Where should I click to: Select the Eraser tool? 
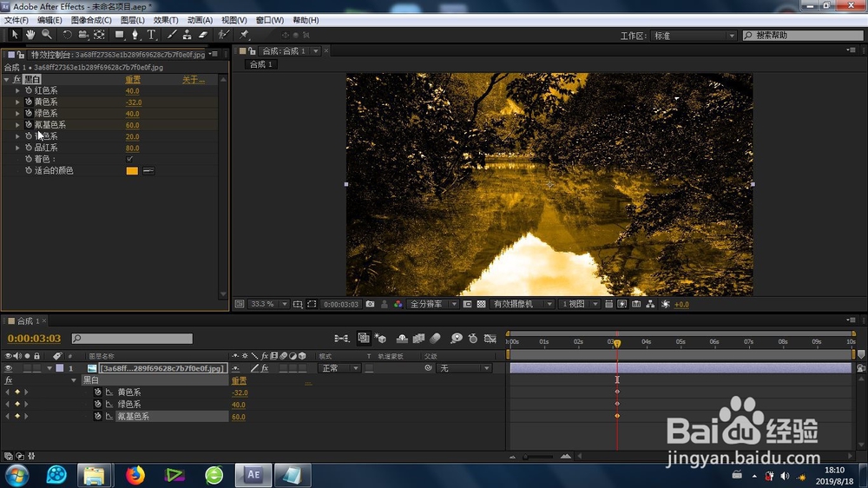(203, 35)
